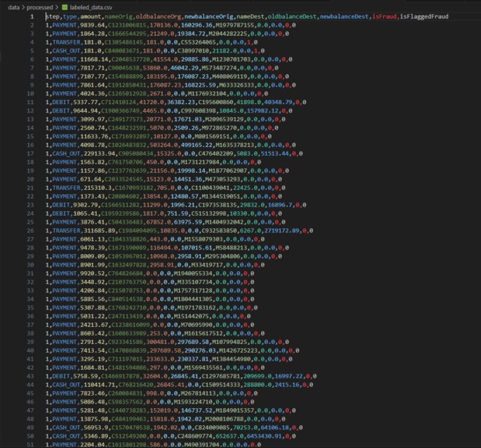
Task: Click the amount value 9839.64
Action: pyautogui.click(x=92, y=25)
